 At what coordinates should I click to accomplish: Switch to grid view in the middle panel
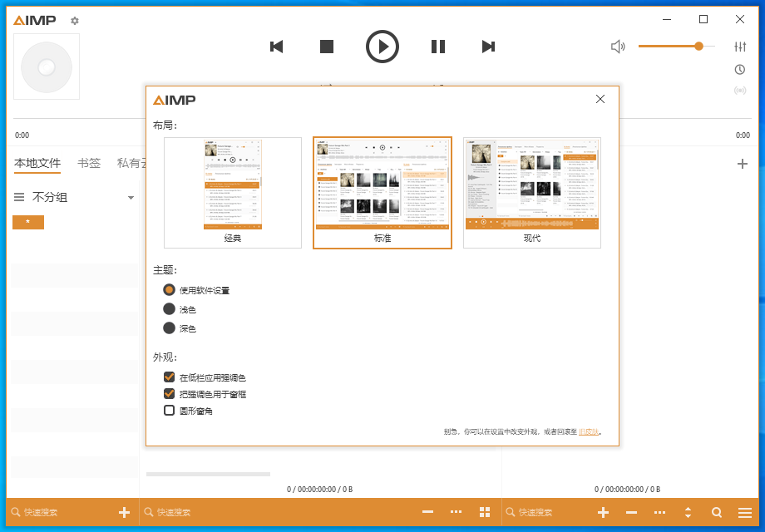(x=485, y=512)
